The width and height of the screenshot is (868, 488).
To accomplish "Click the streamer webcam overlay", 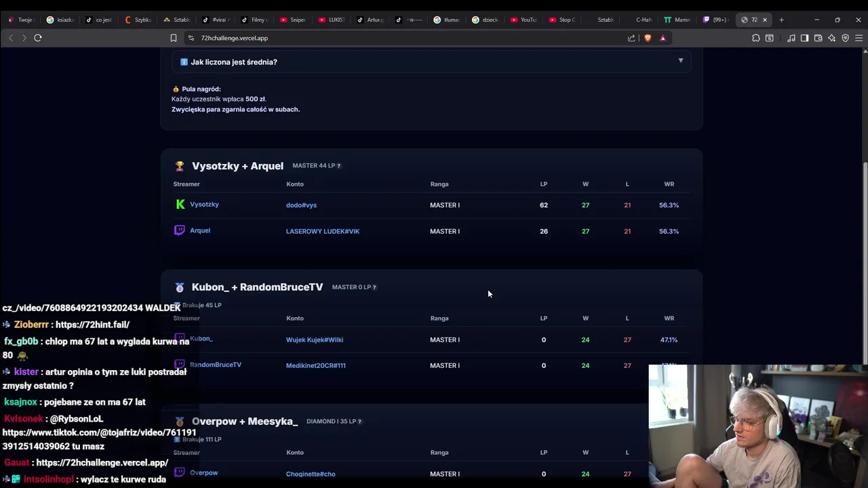I will [x=758, y=426].
